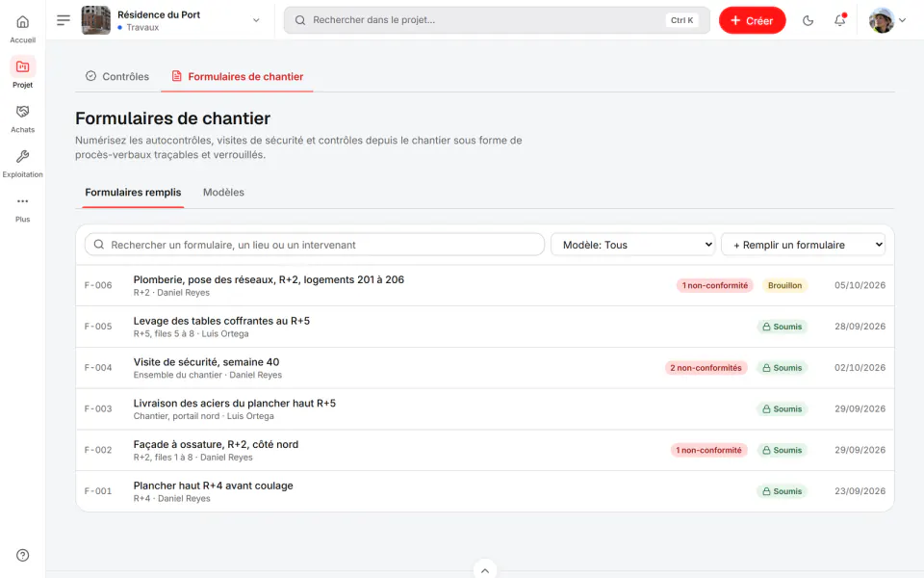Expand the user avatar menu
The image size is (924, 578).
click(x=887, y=20)
